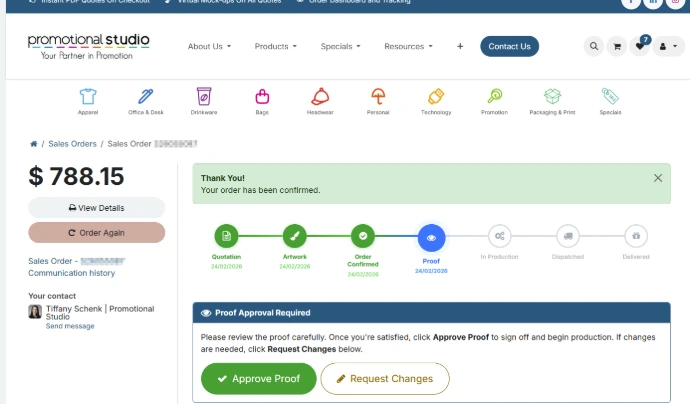The height and width of the screenshot is (404, 690).
Task: Select the Drinkware cup icon
Action: pyautogui.click(x=204, y=98)
